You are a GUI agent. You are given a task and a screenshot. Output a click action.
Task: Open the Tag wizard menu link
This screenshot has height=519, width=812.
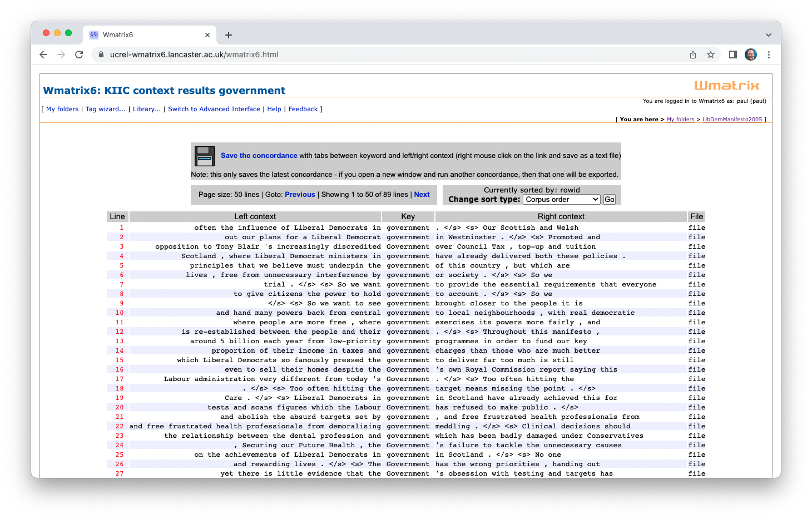105,109
